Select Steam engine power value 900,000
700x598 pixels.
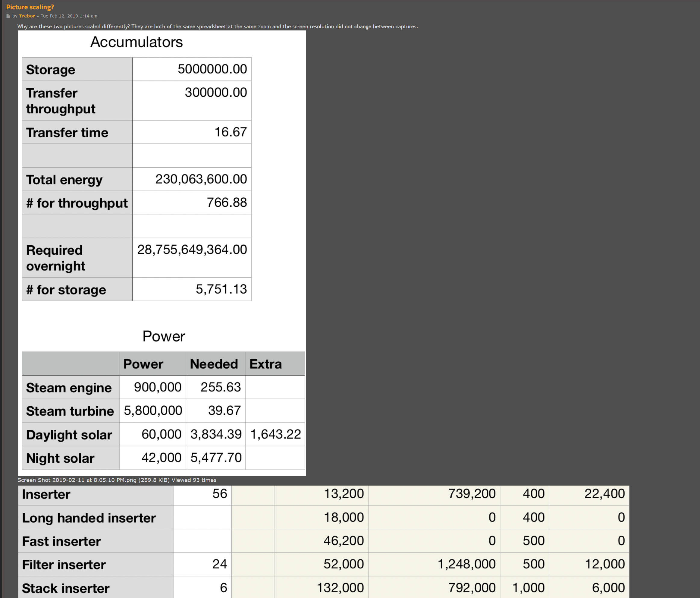(x=158, y=387)
